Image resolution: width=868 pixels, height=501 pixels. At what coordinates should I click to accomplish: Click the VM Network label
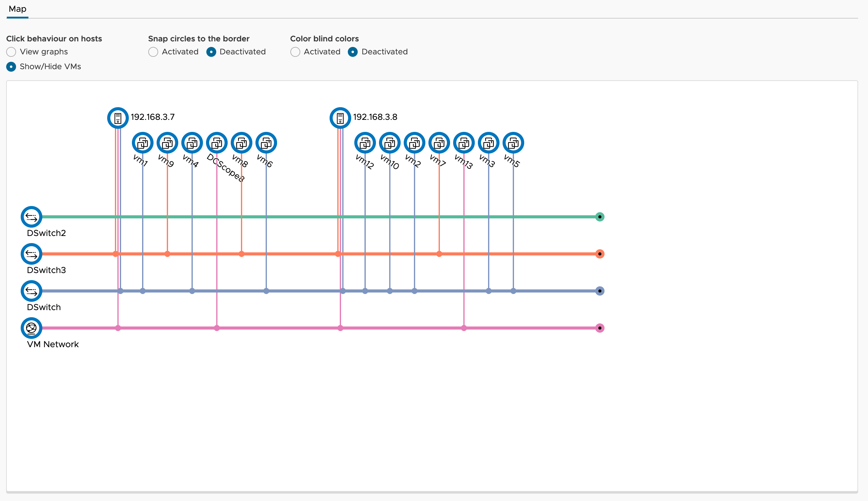point(53,344)
